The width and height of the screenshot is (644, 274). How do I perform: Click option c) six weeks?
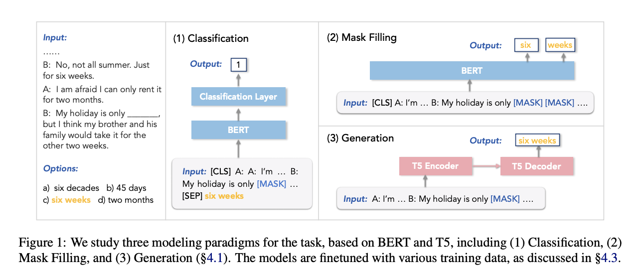(67, 200)
